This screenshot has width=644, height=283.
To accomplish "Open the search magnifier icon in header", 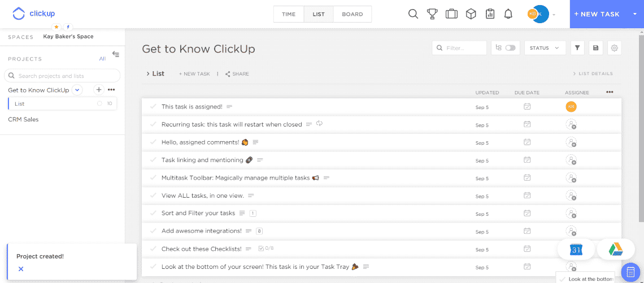I will pos(413,14).
